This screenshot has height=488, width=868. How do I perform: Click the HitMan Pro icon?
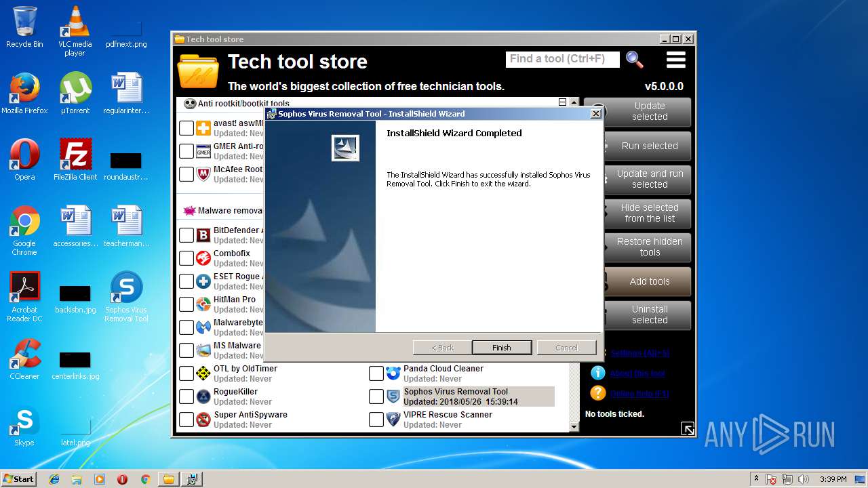203,304
